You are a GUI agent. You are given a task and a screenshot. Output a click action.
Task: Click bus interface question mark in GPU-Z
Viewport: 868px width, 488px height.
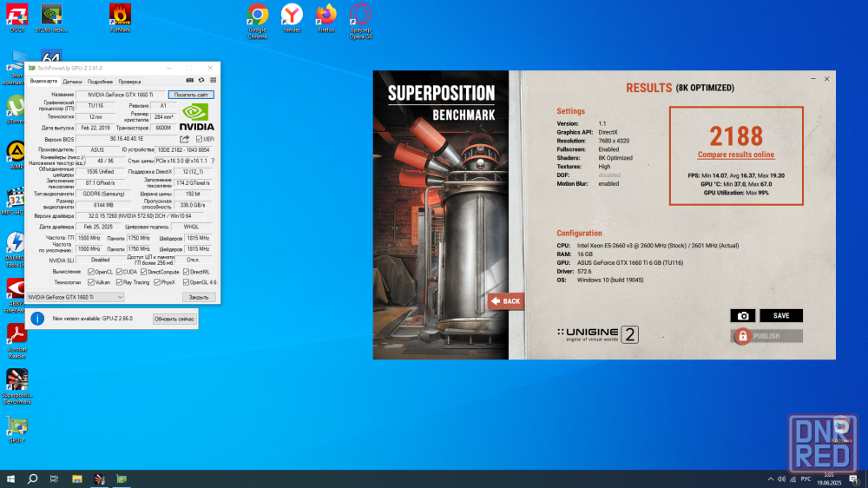(214, 161)
